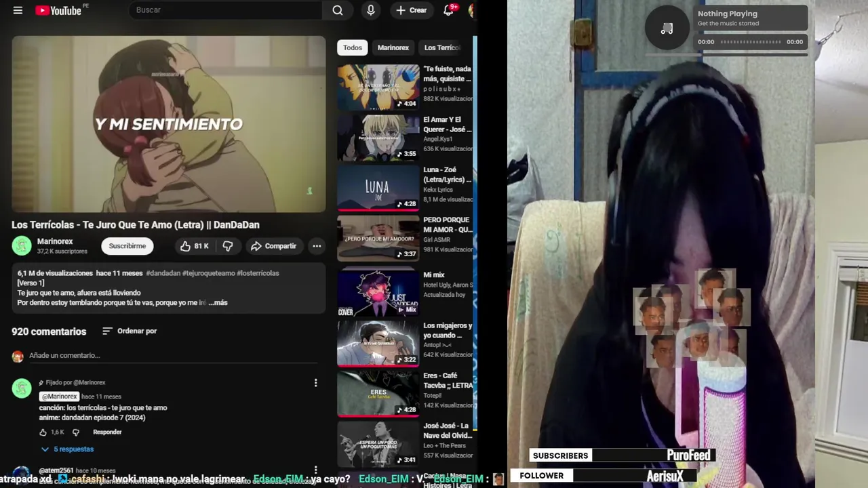The height and width of the screenshot is (488, 868).
Task: Subscribe with the Suscribirme button
Action: point(127,246)
